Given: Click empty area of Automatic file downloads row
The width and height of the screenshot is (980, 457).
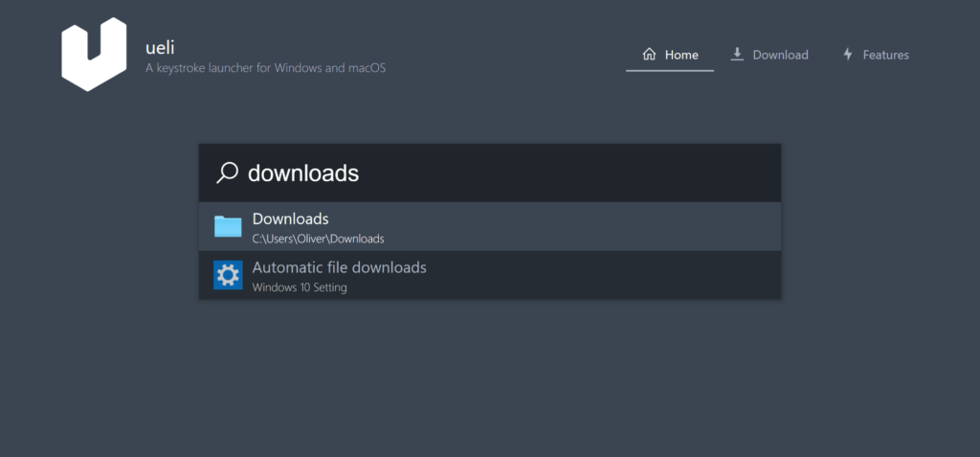Looking at the screenshot, I should 600,276.
